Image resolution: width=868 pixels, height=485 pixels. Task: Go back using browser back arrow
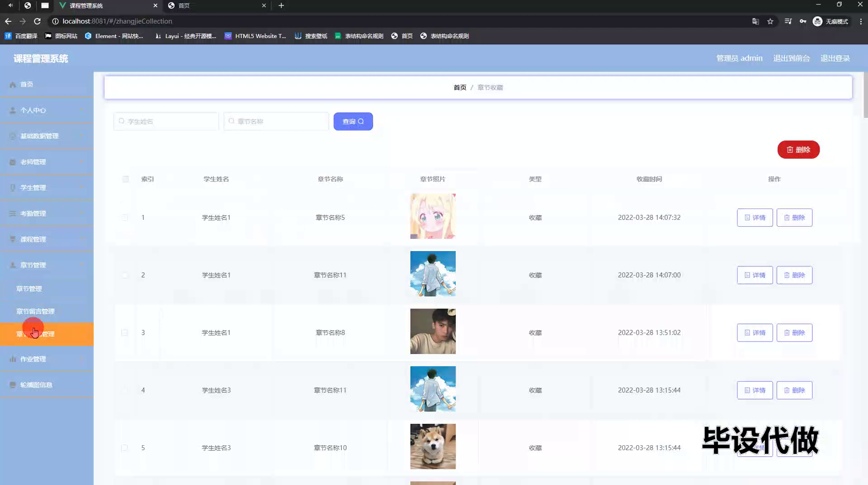coord(8,21)
